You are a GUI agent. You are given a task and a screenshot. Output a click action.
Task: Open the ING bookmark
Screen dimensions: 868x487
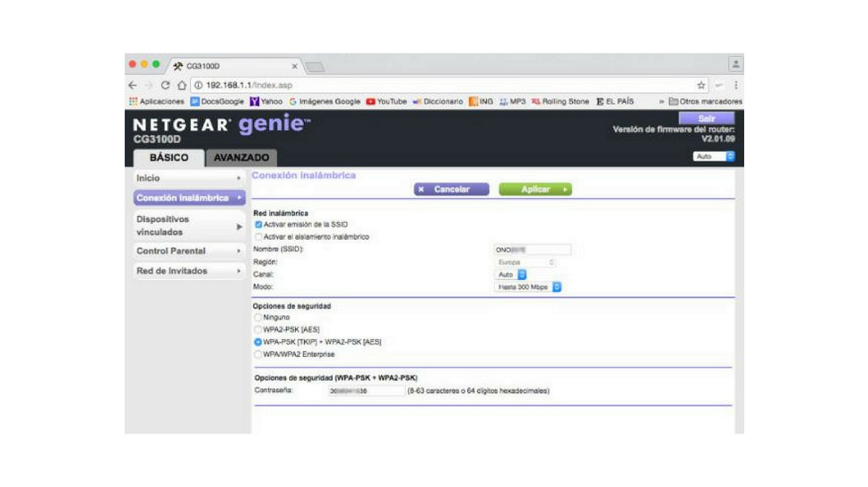tap(481, 102)
